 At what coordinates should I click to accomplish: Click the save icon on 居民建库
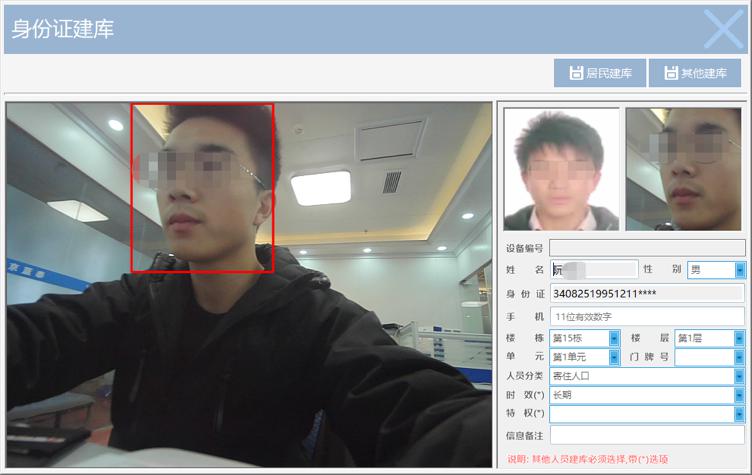point(576,73)
